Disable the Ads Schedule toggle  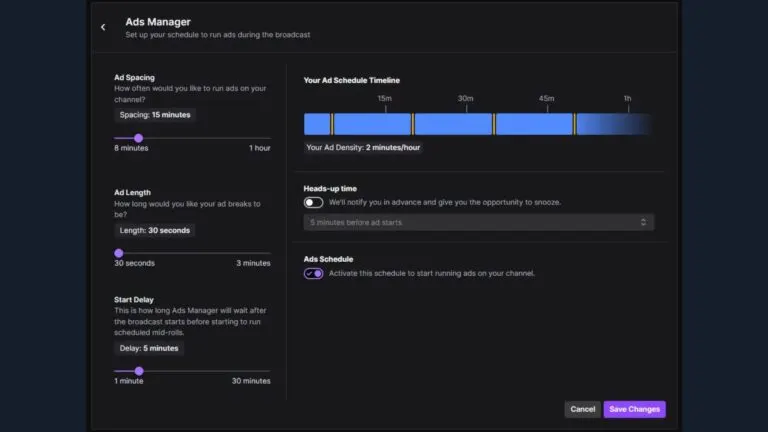[313, 273]
